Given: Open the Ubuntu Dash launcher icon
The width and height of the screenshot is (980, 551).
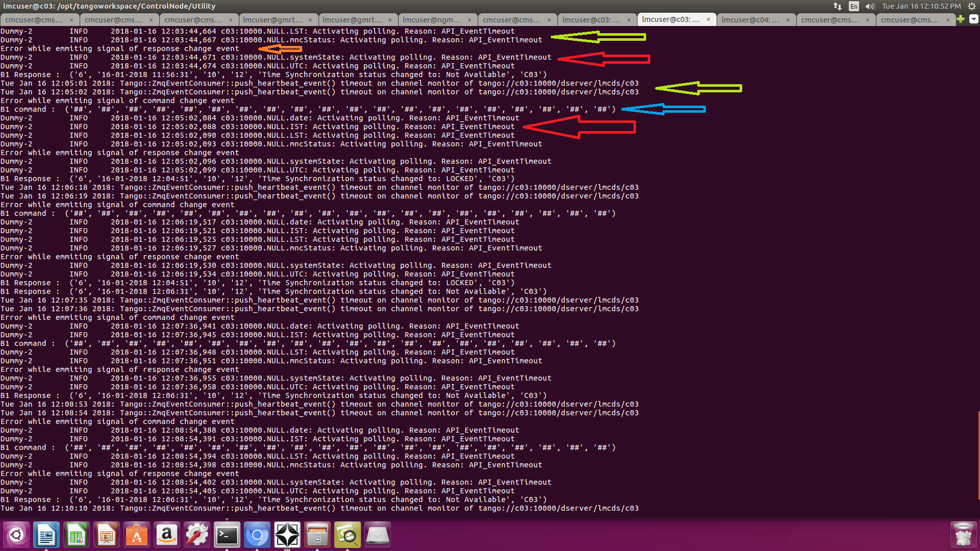Looking at the screenshot, I should 16,535.
